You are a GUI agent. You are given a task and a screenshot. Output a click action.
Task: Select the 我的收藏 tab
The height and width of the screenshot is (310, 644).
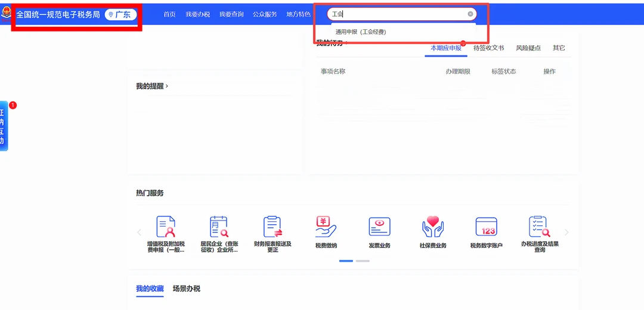[150, 289]
